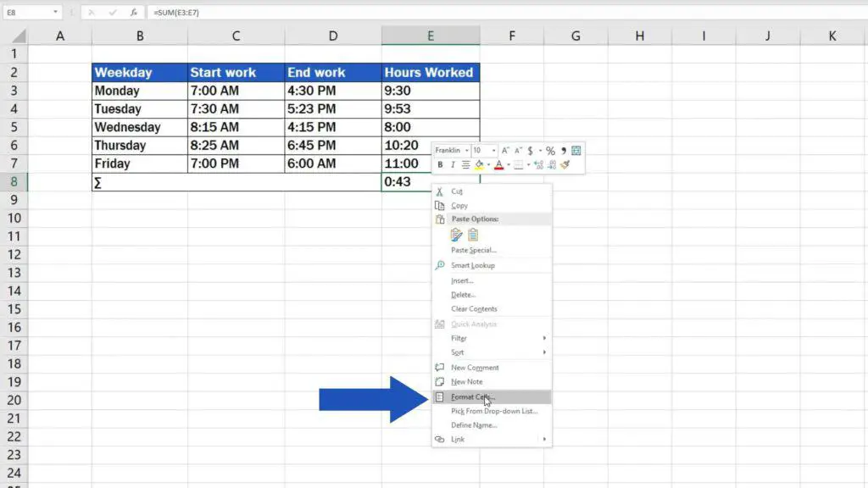Open the fill color dropdown arrow
The width and height of the screenshot is (868, 488).
(488, 165)
